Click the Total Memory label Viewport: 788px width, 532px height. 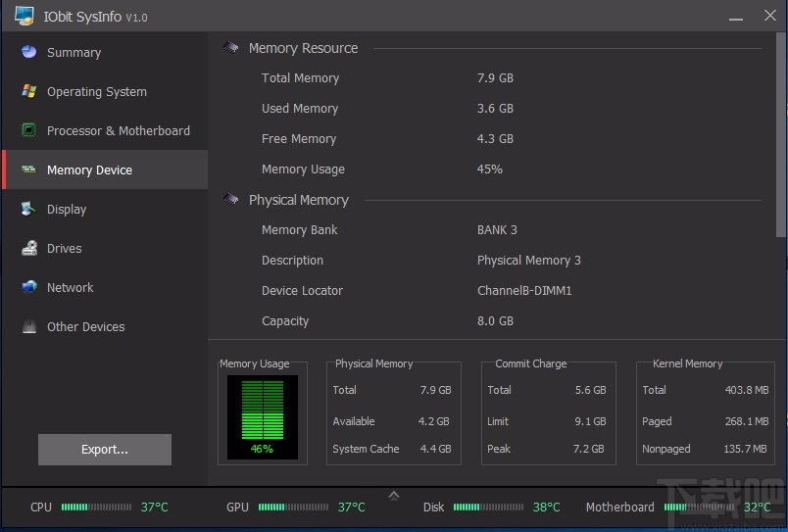(x=300, y=77)
